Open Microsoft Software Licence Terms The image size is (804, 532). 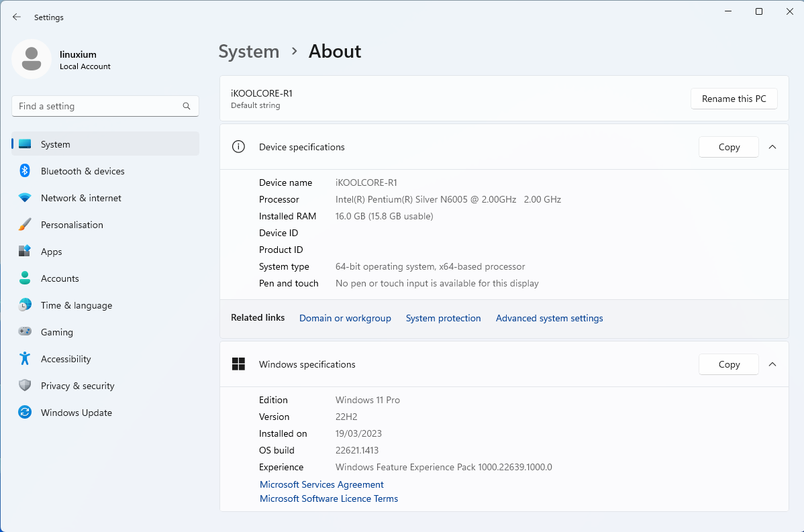tap(329, 498)
